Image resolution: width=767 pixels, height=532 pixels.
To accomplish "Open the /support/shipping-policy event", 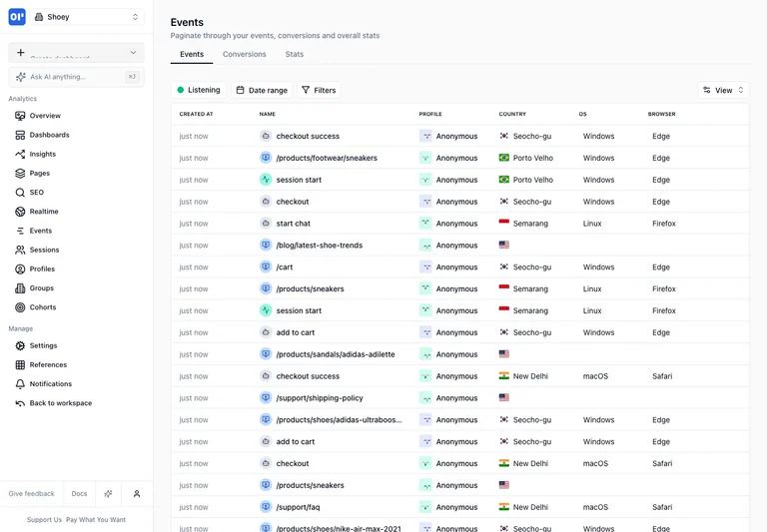I will point(320,398).
